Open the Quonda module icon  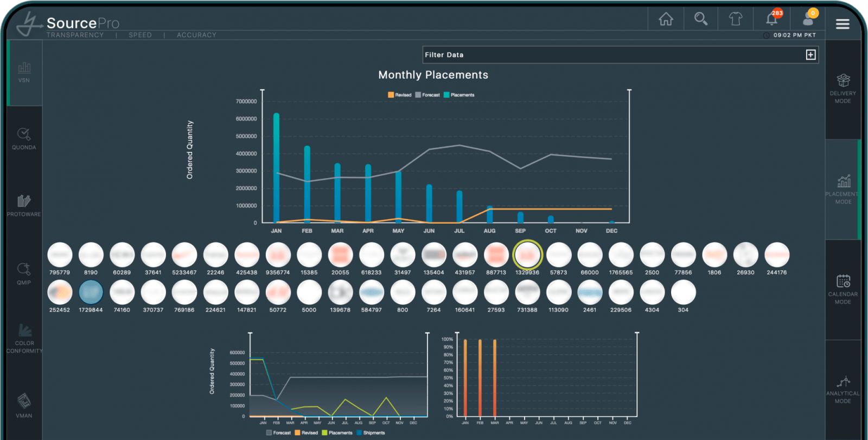coord(24,138)
